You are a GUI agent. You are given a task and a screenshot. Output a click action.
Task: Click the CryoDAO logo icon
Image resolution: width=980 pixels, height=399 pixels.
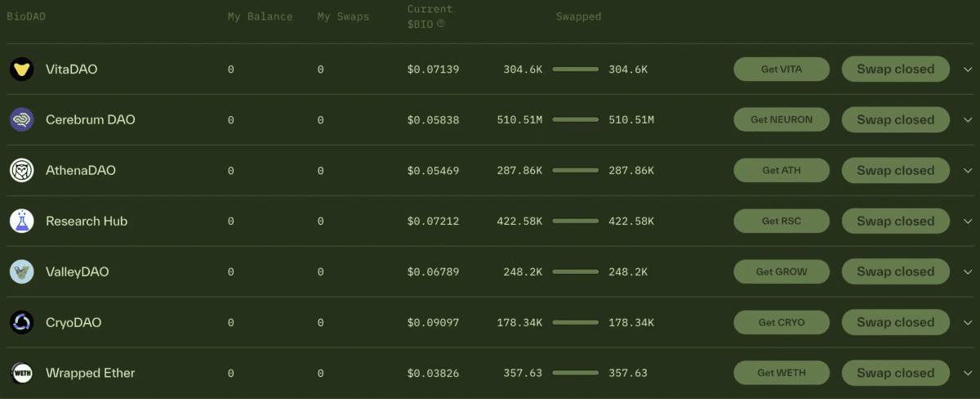click(21, 323)
